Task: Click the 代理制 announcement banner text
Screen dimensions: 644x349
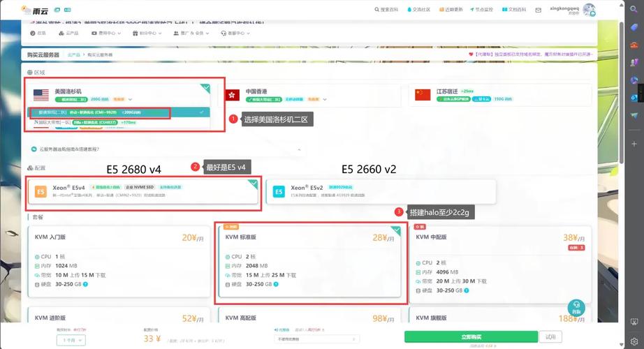Action: click(x=531, y=54)
